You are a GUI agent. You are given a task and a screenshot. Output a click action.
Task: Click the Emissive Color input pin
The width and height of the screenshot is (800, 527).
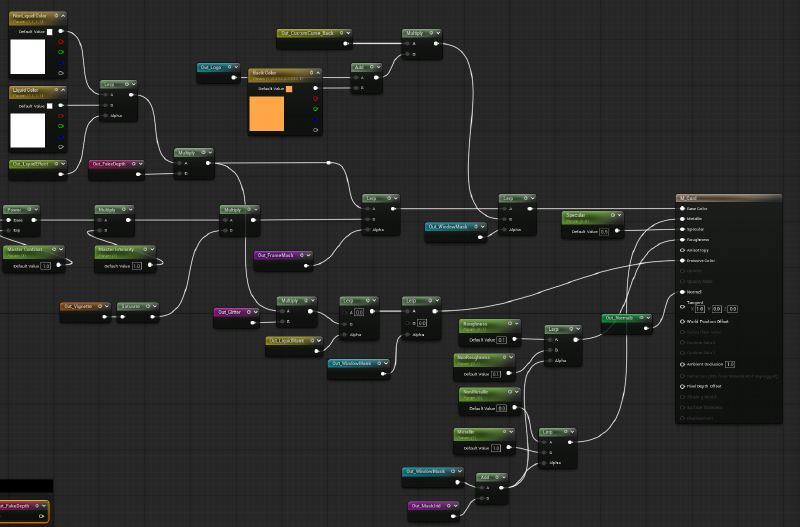click(682, 260)
